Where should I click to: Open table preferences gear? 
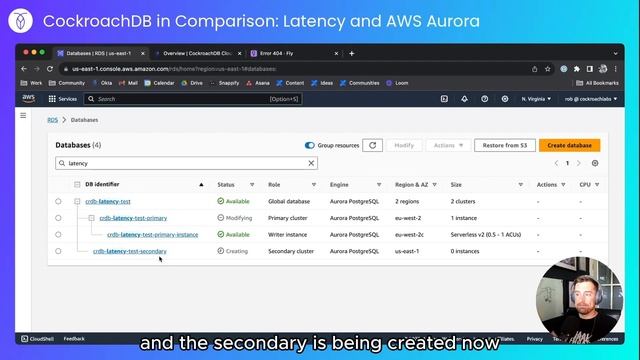click(595, 163)
